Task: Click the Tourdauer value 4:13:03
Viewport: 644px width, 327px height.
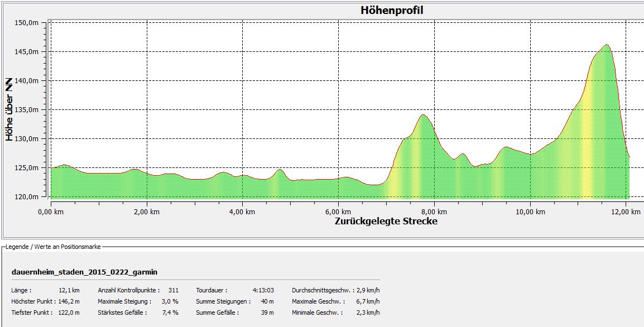Action: point(263,290)
